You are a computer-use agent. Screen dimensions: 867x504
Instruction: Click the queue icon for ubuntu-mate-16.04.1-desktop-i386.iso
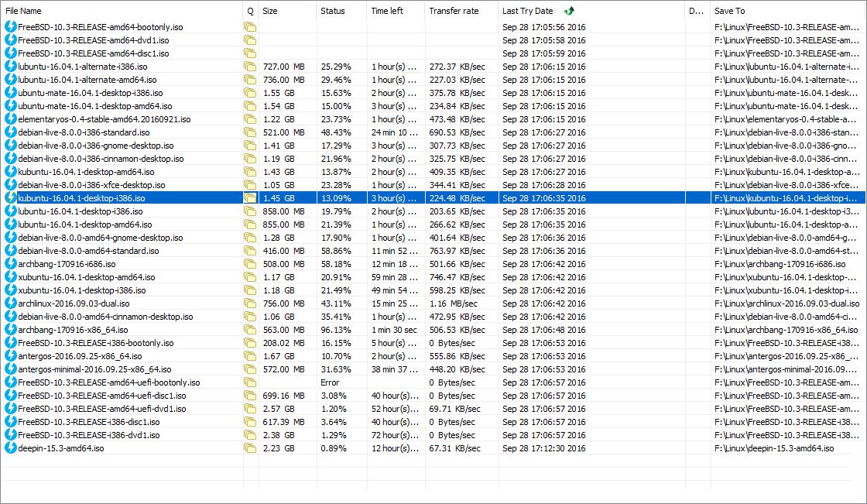pos(250,92)
